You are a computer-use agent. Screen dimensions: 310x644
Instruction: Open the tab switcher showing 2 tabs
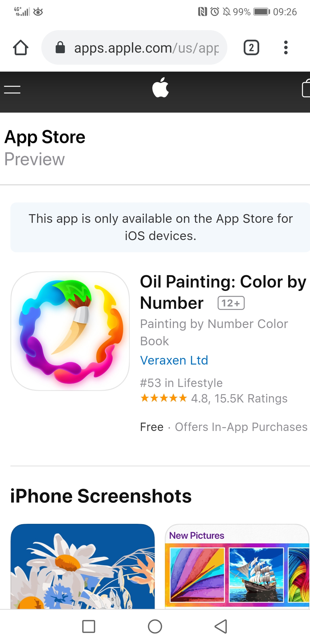point(251,47)
